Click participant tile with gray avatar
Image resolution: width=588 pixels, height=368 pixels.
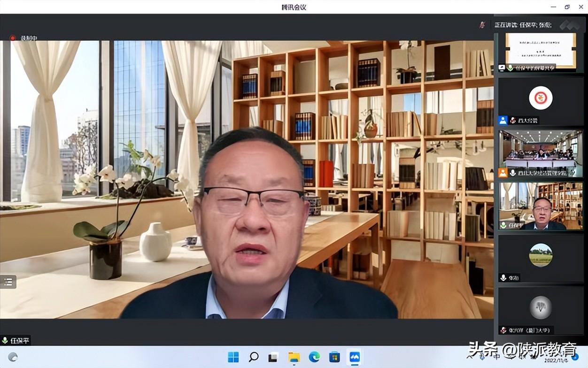click(541, 307)
